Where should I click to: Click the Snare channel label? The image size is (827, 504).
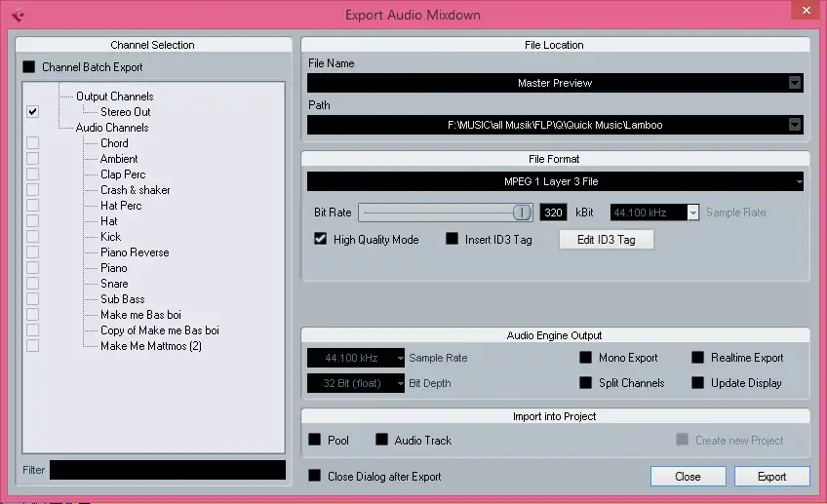(x=114, y=284)
